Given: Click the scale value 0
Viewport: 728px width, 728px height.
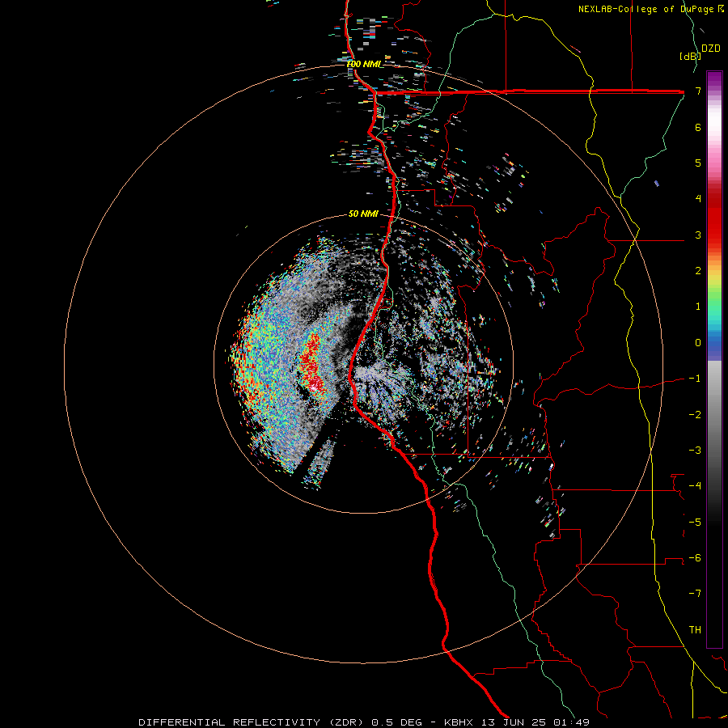Looking at the screenshot, I should pos(698,343).
